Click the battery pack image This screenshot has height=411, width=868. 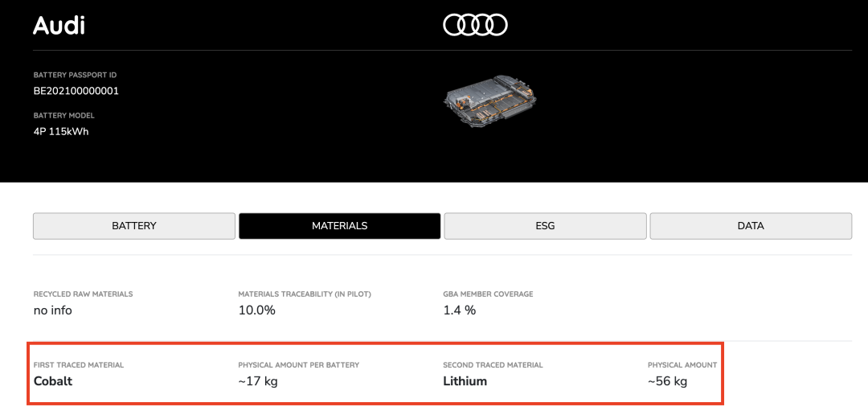tap(490, 99)
